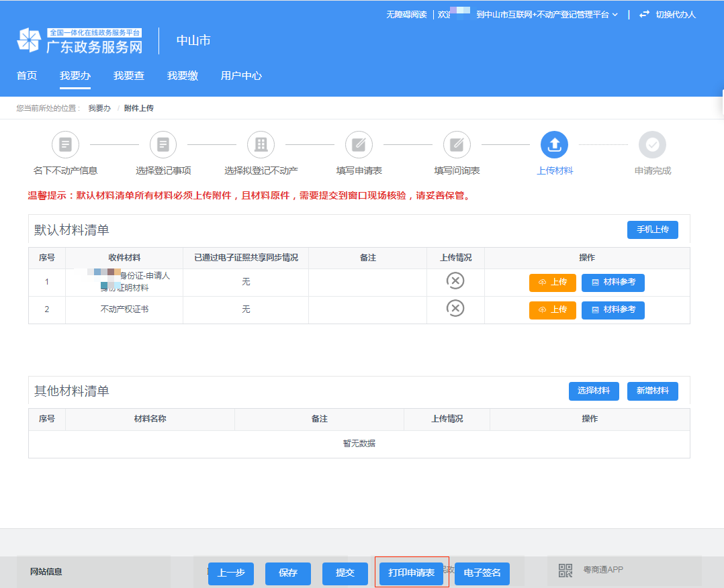Click 材料参考 for the 不动产权证书 row
Image resolution: width=724 pixels, height=588 pixels.
(613, 310)
